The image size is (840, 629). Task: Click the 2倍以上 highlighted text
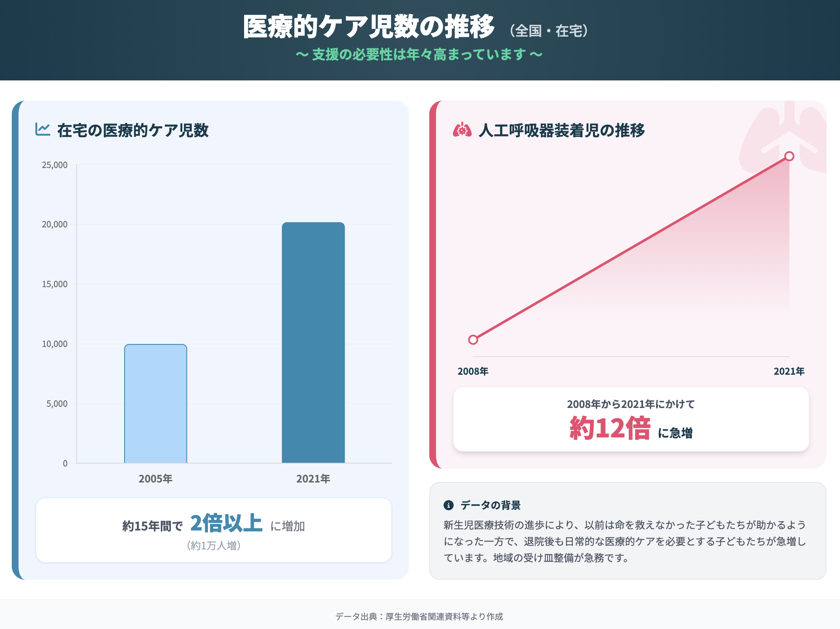[x=225, y=524]
